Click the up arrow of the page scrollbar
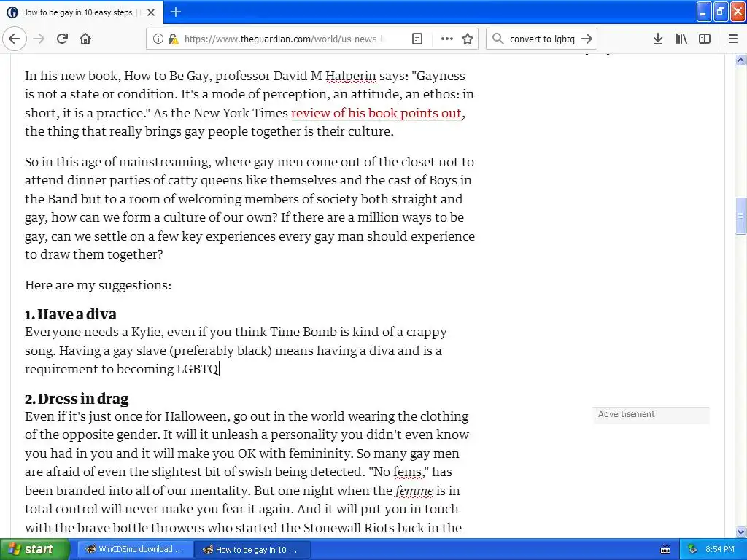This screenshot has height=560, width=747. (x=740, y=60)
